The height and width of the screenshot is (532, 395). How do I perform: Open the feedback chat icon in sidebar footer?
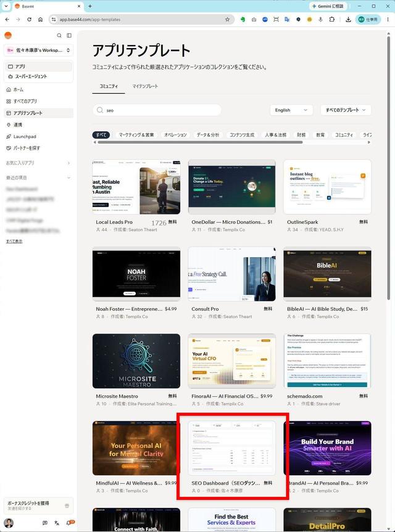[x=45, y=523]
